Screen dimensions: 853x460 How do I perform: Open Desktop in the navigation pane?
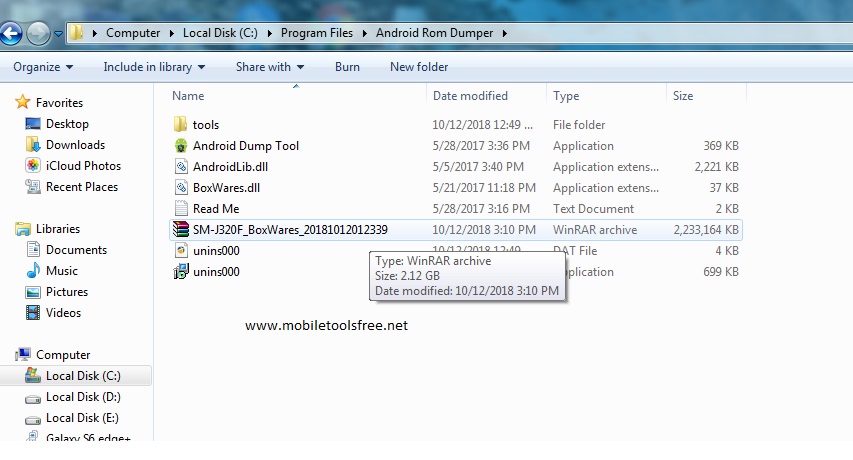click(x=67, y=124)
